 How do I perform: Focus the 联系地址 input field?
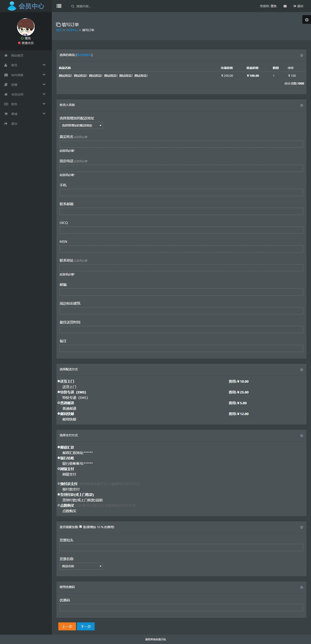181,268
